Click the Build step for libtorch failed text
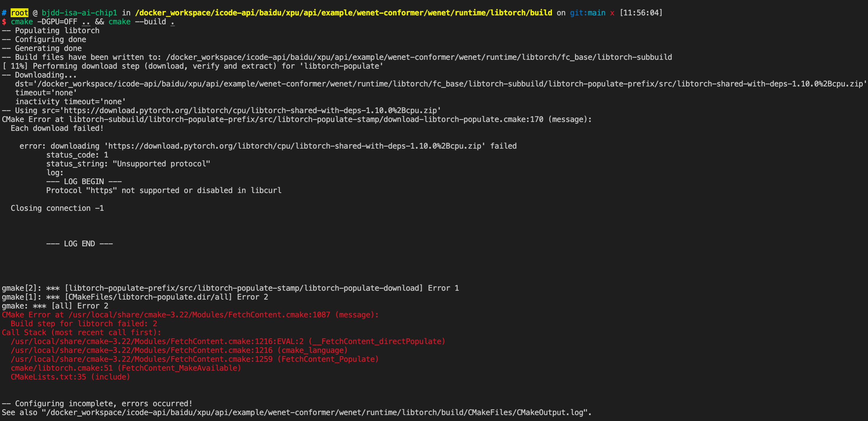868x421 pixels. [x=83, y=324]
